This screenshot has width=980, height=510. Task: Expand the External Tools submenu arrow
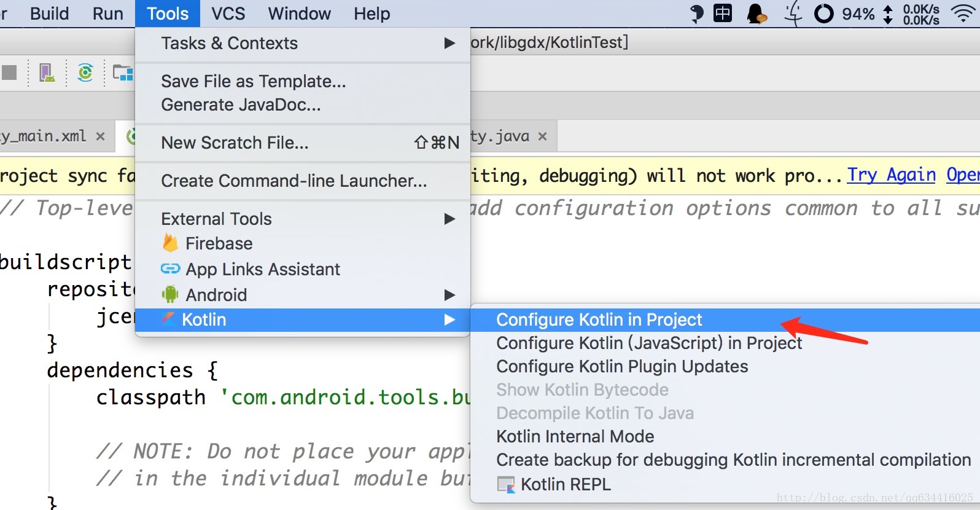click(x=449, y=219)
